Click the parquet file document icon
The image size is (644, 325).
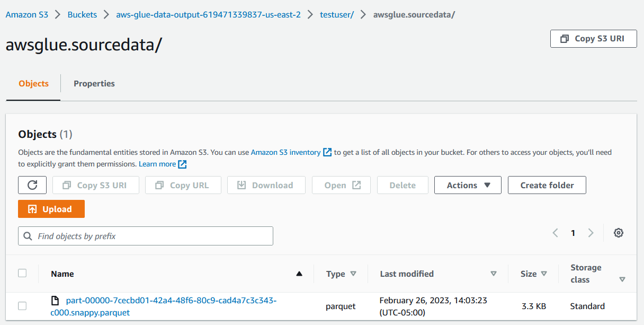[x=55, y=301]
